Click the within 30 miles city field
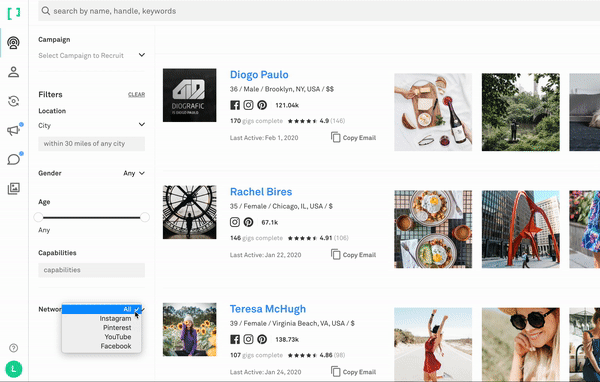600x382 pixels. click(x=91, y=144)
